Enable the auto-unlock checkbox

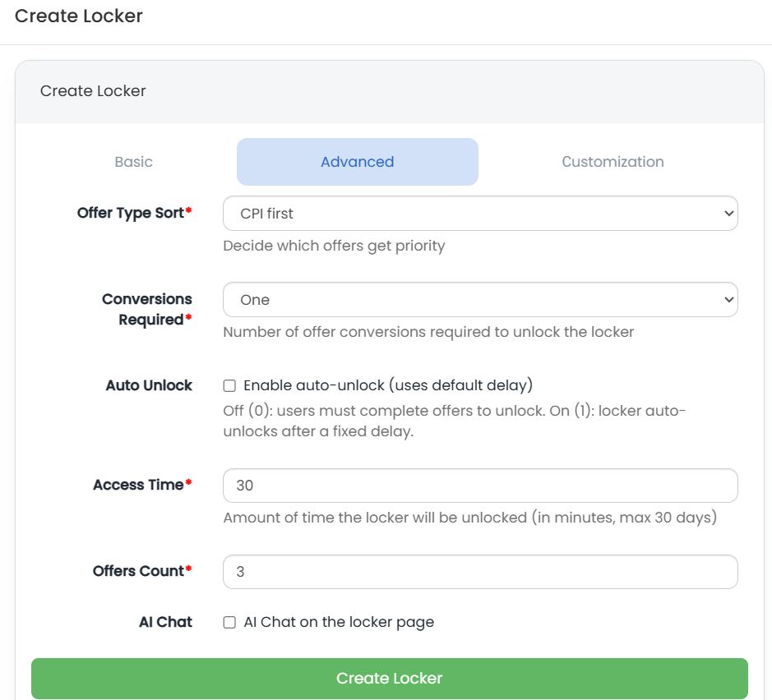click(x=230, y=386)
